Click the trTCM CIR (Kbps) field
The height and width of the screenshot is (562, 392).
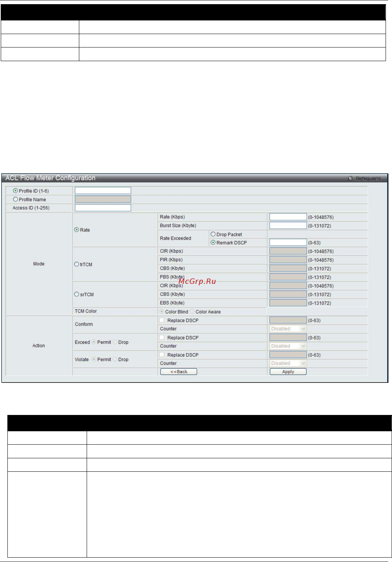(x=288, y=251)
